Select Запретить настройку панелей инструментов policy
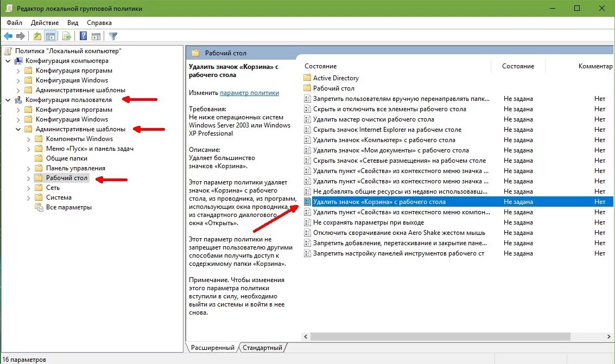 pyautogui.click(x=398, y=253)
